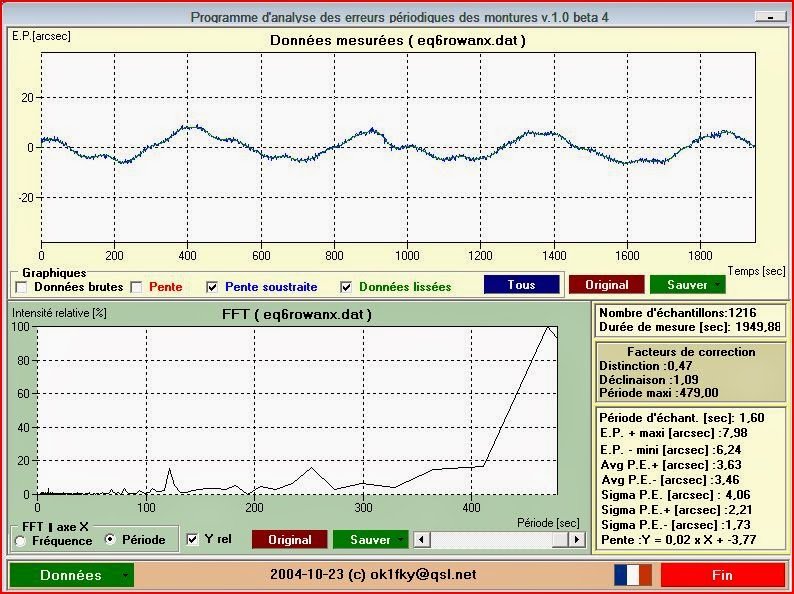
Task: Click the Temps [sec] axis label
Action: click(x=757, y=271)
